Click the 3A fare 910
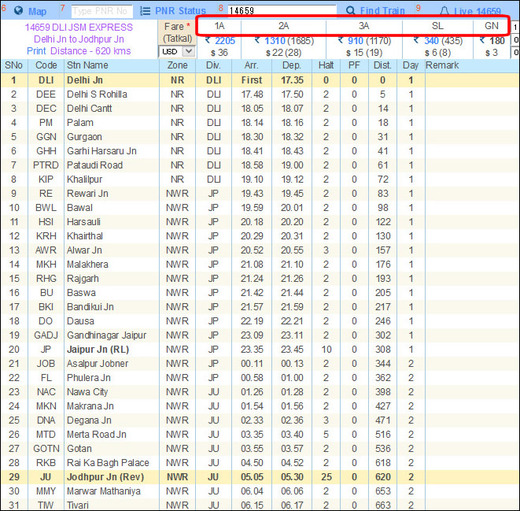This screenshot has height=511, width=520. click(x=355, y=41)
